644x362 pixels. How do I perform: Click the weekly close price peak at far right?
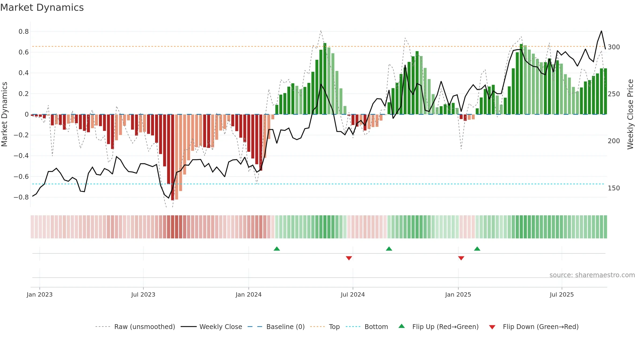tap(601, 31)
